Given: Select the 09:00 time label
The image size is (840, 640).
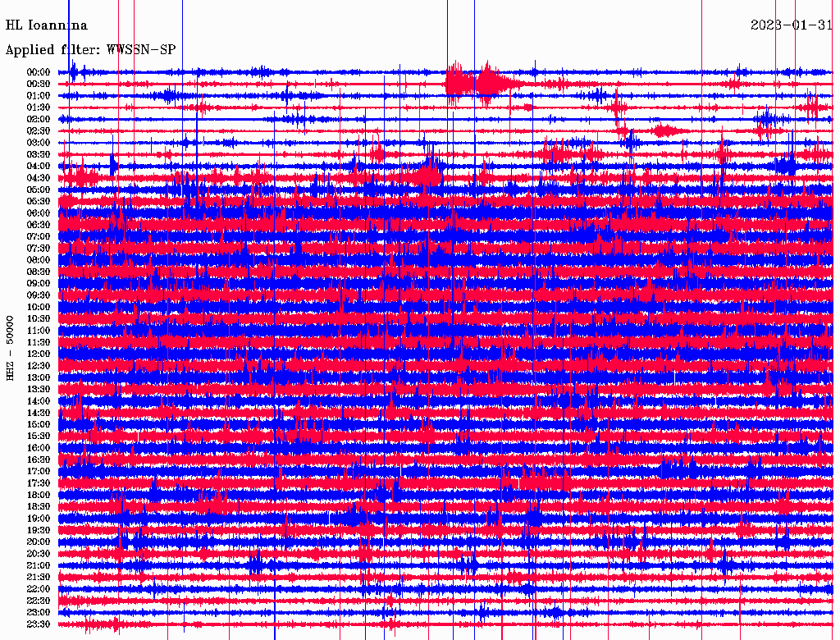Looking at the screenshot, I should tap(39, 284).
